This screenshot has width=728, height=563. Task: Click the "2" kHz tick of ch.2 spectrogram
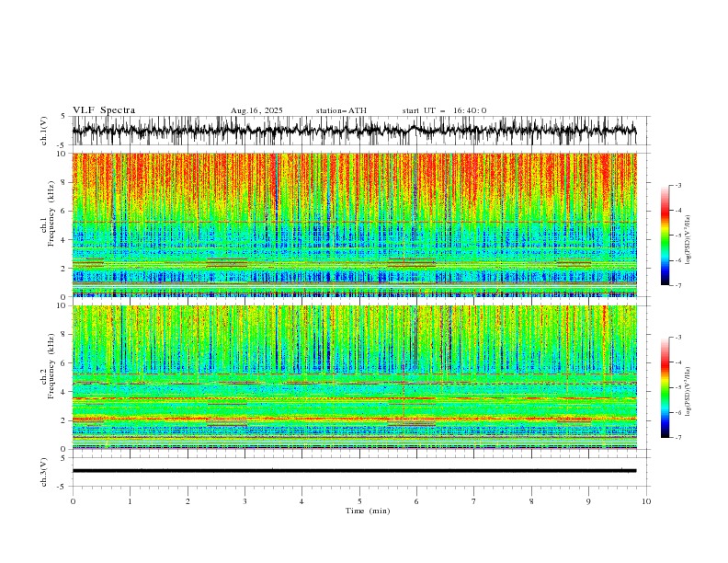coord(63,420)
